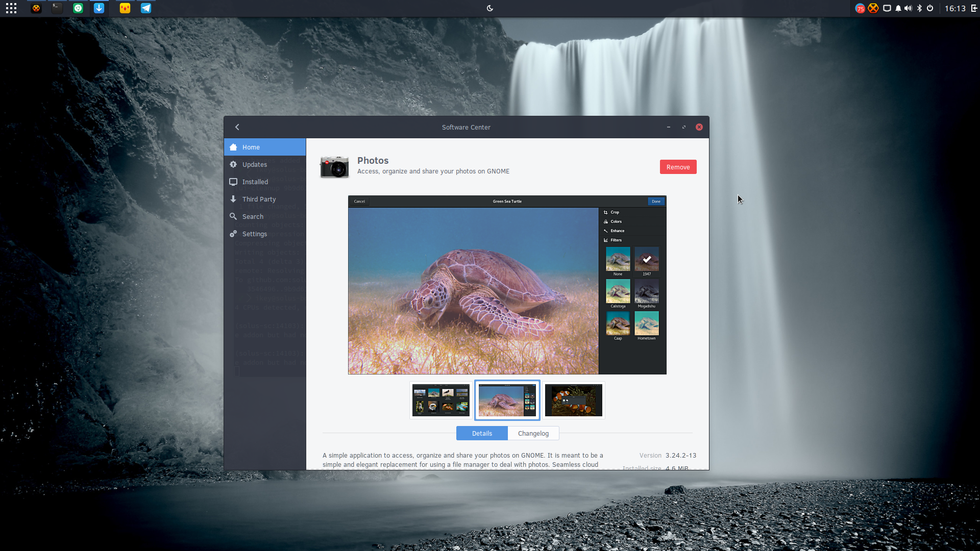The height and width of the screenshot is (551, 980).
Task: Launch the orange HexChat icon in the panel
Action: click(36, 8)
